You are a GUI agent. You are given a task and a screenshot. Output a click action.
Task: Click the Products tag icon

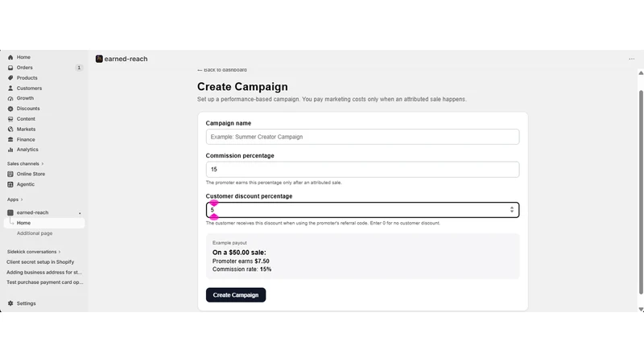point(10,78)
